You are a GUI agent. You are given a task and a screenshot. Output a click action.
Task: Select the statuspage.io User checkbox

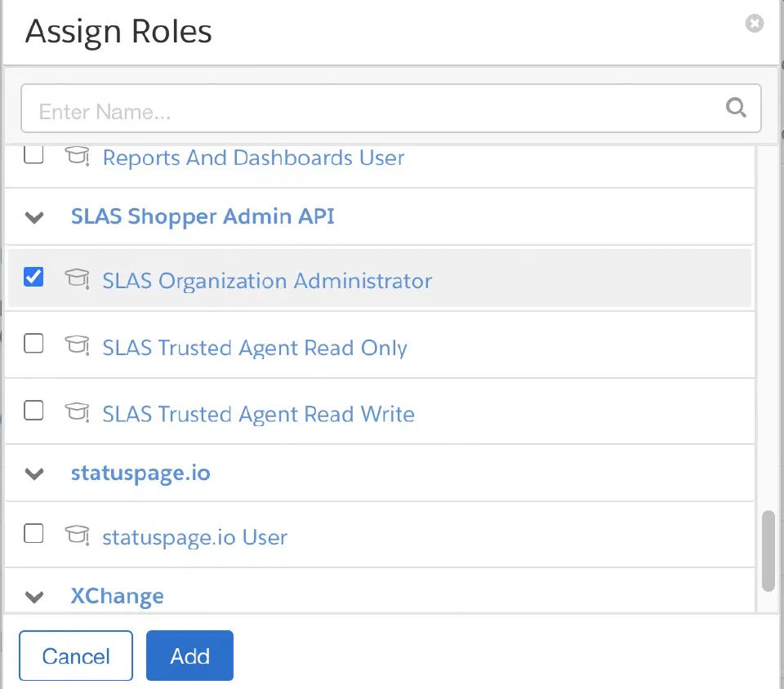33,533
